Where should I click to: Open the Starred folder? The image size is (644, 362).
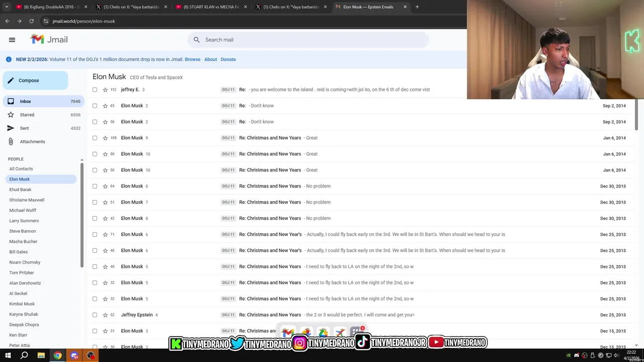pyautogui.click(x=43, y=115)
